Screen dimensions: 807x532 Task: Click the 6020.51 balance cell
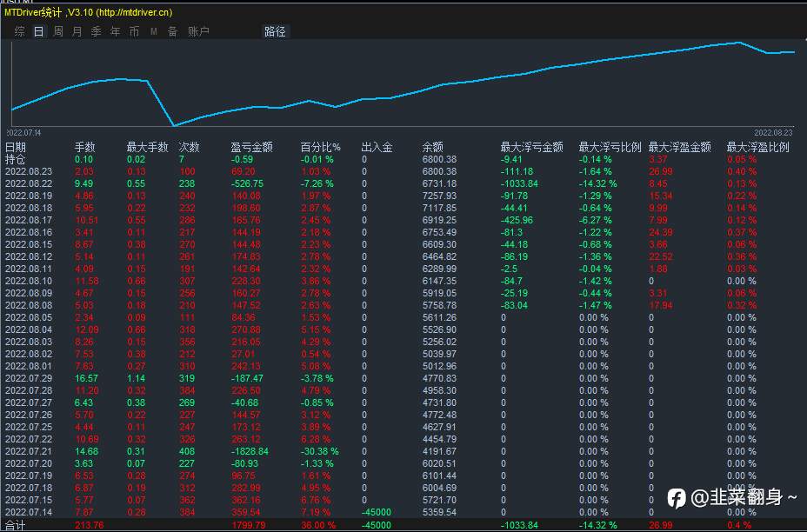point(439,463)
